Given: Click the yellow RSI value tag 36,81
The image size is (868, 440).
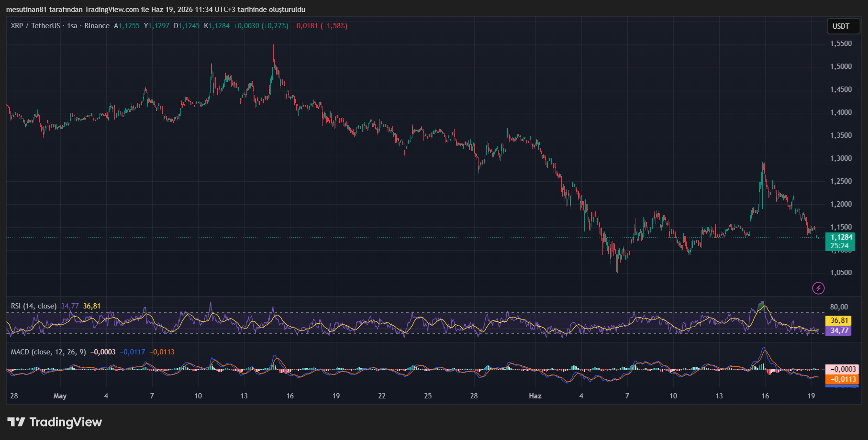Looking at the screenshot, I should (839, 320).
